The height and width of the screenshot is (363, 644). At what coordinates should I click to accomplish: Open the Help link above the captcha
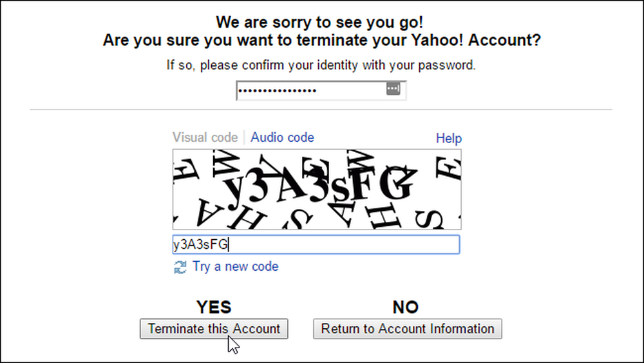click(x=448, y=138)
